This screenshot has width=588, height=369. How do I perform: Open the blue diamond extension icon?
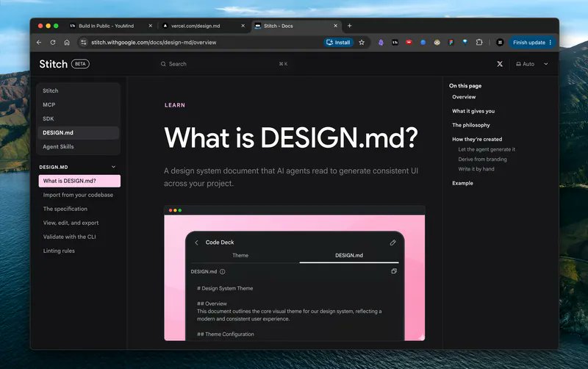pos(465,42)
